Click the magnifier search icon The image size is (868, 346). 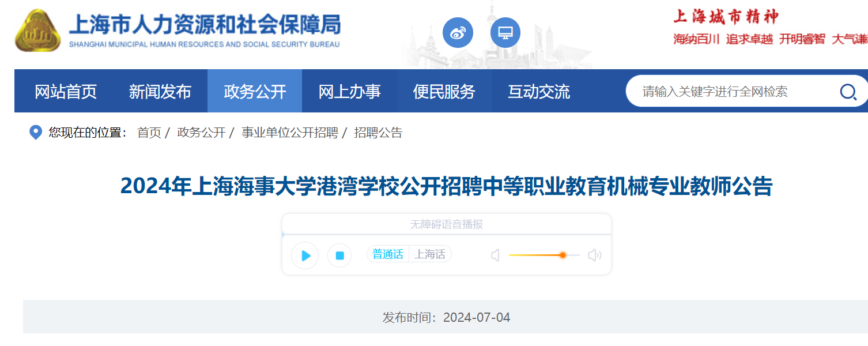coord(848,92)
